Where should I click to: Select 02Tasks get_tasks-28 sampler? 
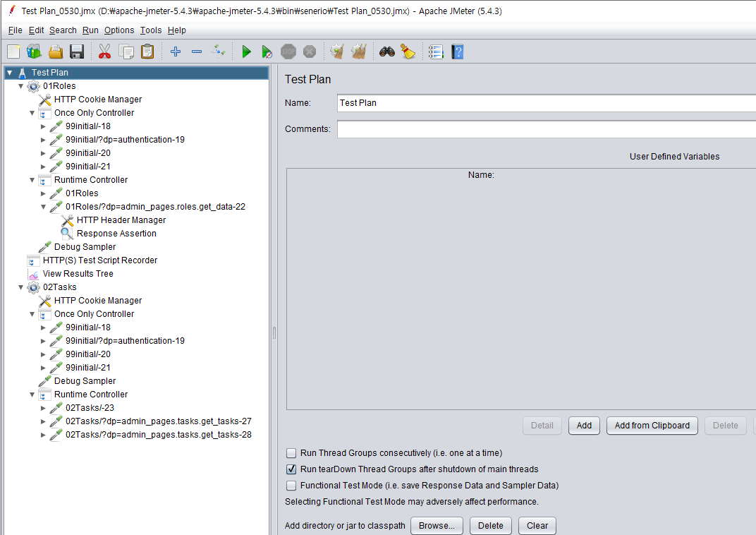(x=158, y=435)
